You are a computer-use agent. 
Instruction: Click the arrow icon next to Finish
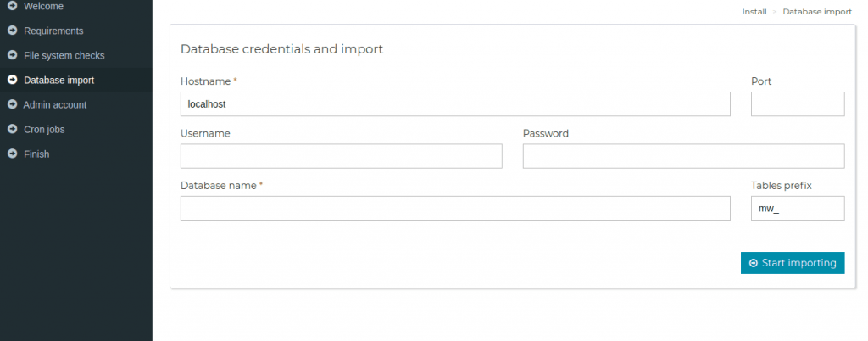click(x=12, y=154)
